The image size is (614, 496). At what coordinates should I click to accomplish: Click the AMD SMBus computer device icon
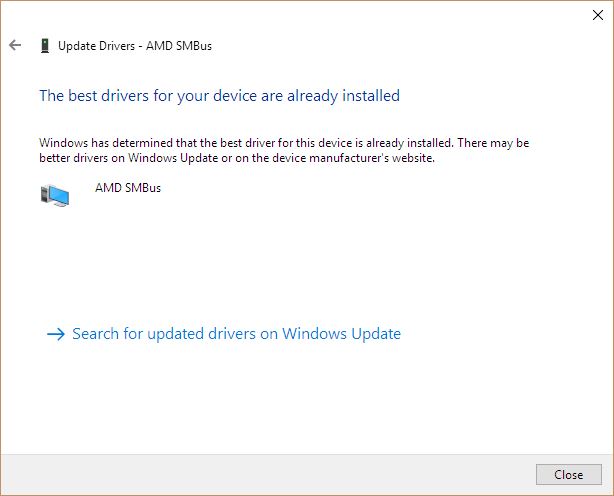click(x=55, y=195)
